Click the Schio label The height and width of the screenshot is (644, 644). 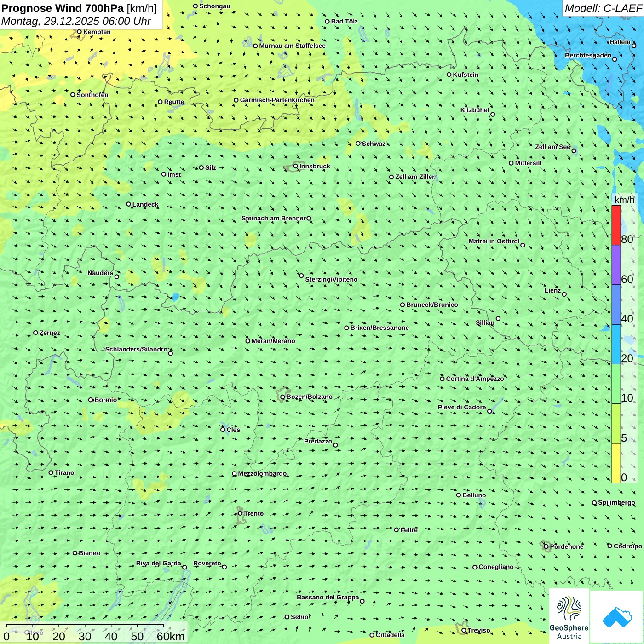tap(299, 617)
